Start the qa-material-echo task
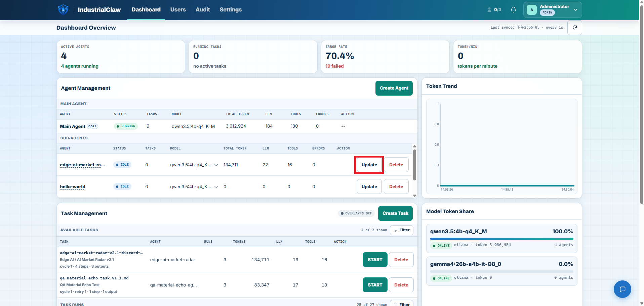 click(375, 285)
